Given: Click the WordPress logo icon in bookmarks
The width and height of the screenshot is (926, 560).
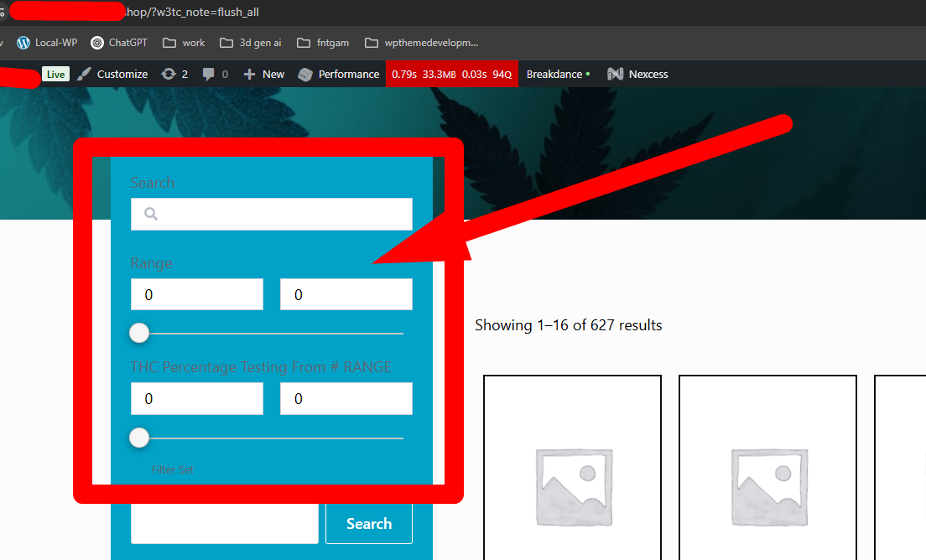Looking at the screenshot, I should pos(23,43).
